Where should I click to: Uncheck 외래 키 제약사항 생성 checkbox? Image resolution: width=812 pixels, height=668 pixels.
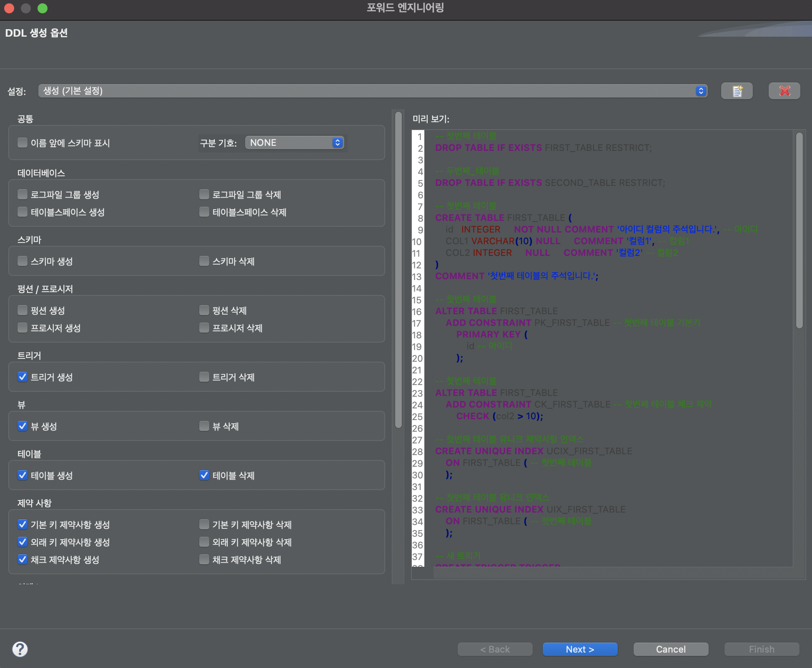(x=23, y=542)
